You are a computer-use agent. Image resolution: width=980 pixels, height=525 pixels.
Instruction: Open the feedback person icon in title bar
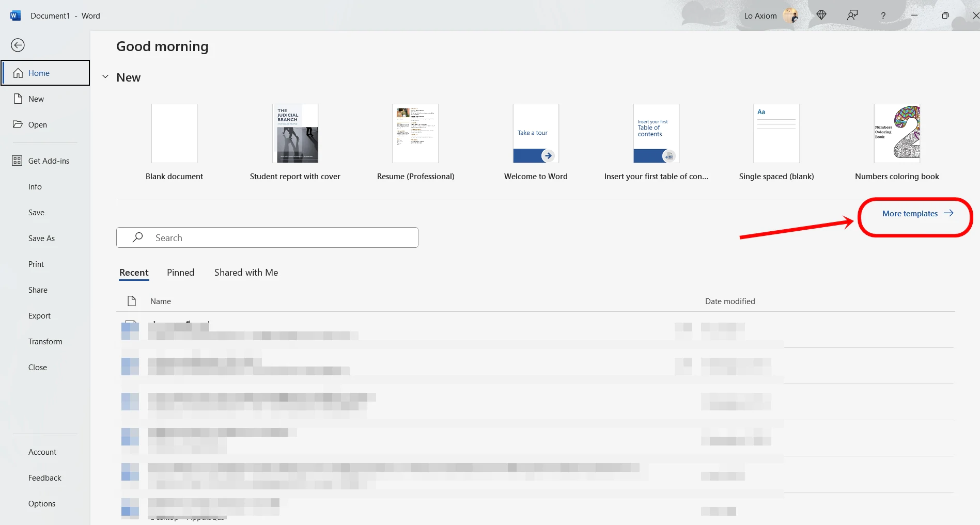(852, 15)
